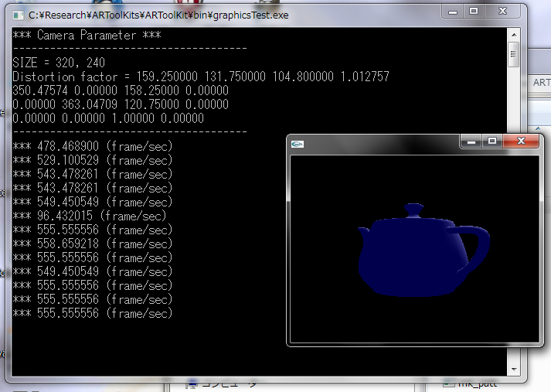The height and width of the screenshot is (392, 551).
Task: Click the '96.432015 (frame/sec)' line
Action: [x=89, y=216]
